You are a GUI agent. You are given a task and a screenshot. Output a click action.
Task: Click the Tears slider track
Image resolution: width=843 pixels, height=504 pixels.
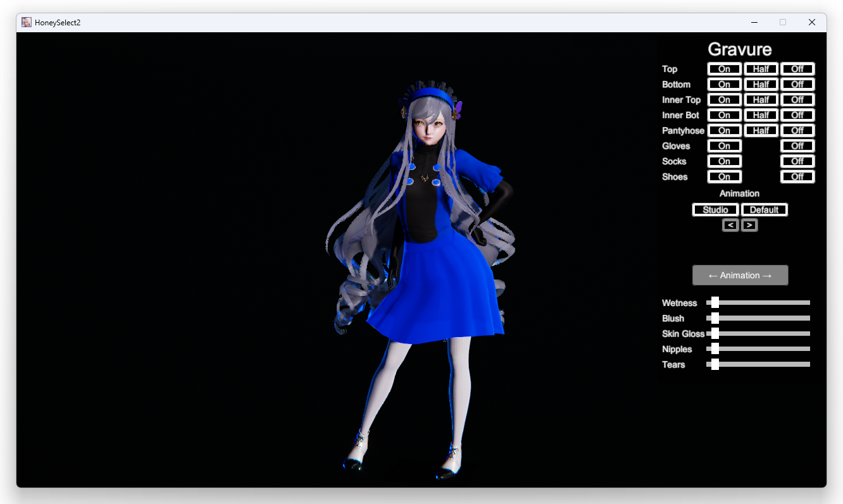[759, 364]
